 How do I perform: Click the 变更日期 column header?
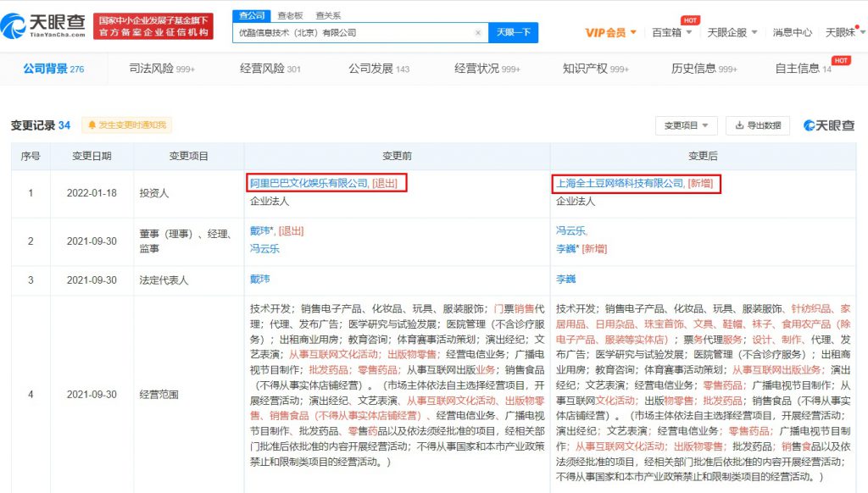pos(92,156)
